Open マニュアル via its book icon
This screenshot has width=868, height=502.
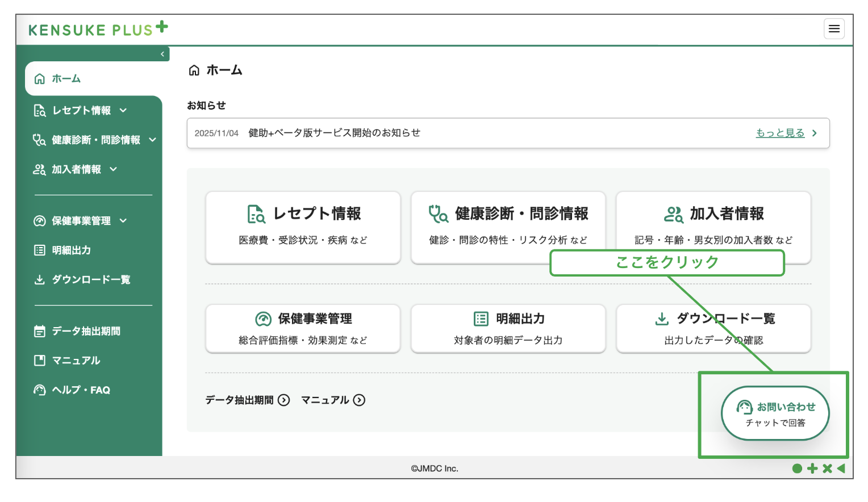pyautogui.click(x=40, y=360)
